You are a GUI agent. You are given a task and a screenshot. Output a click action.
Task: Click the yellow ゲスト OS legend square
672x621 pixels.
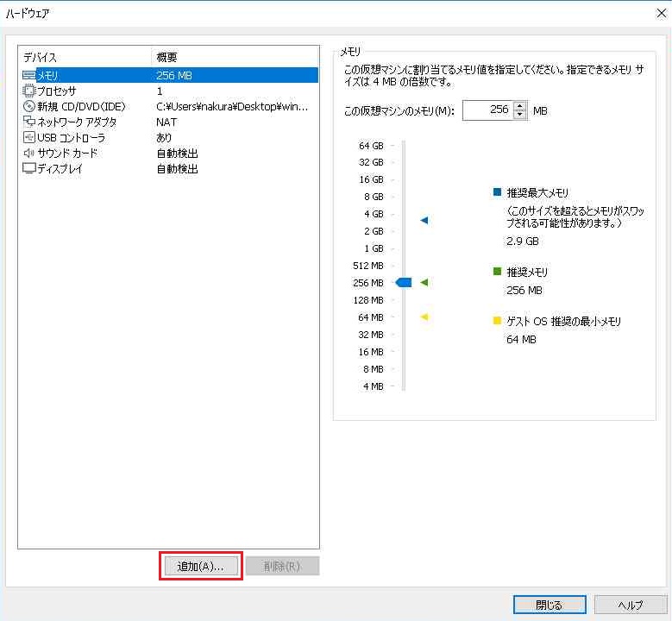(x=497, y=320)
